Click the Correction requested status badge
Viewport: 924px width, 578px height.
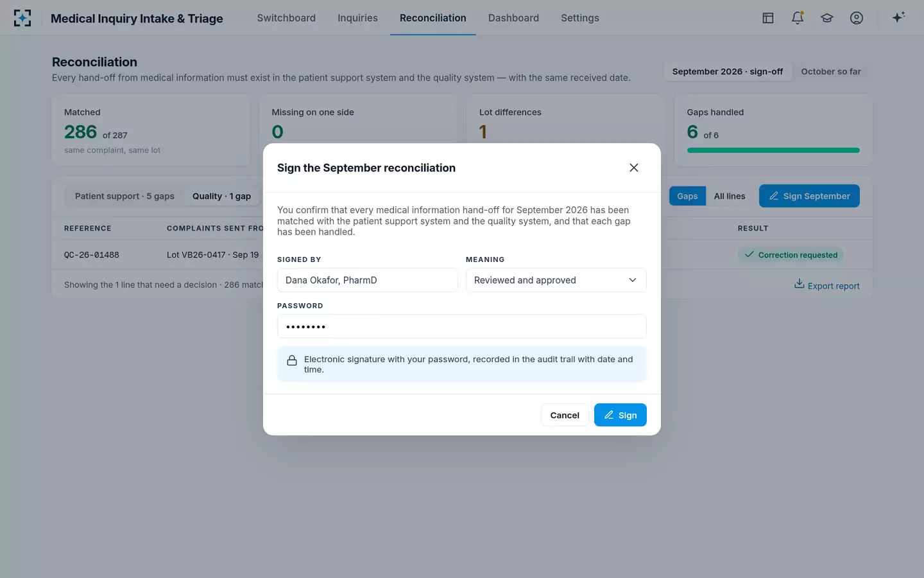(x=791, y=255)
